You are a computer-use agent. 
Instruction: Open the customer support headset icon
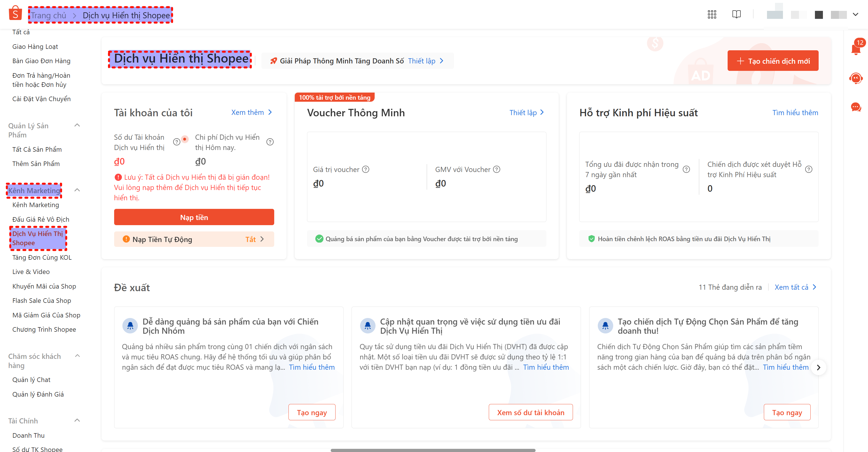(856, 78)
